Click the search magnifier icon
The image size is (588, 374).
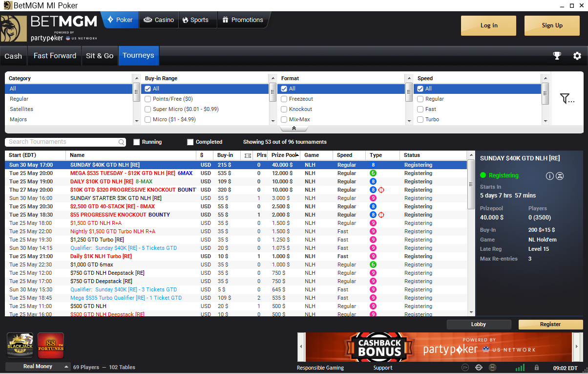(x=122, y=142)
